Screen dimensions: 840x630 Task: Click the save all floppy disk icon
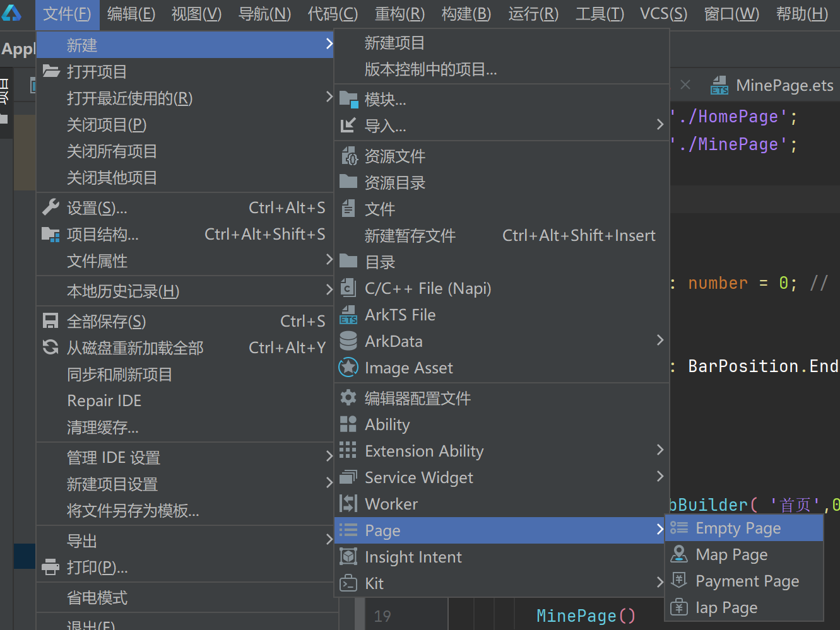pyautogui.click(x=50, y=321)
